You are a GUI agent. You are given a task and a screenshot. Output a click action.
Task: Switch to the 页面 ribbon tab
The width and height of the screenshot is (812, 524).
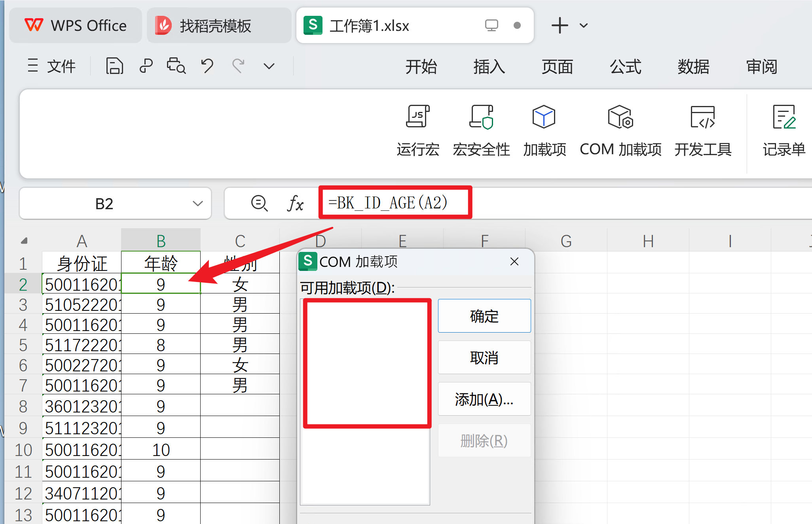pyautogui.click(x=557, y=66)
